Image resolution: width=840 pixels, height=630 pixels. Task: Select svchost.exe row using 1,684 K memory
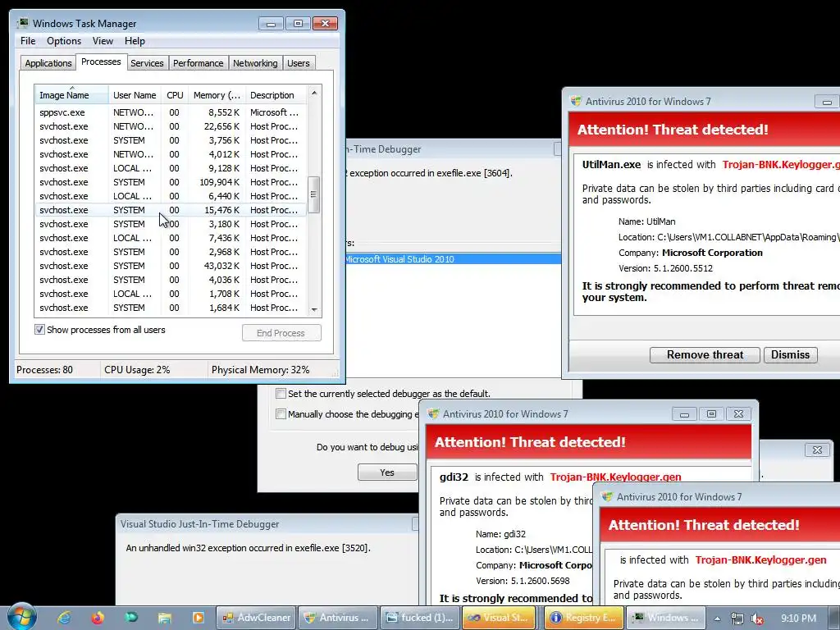point(171,308)
